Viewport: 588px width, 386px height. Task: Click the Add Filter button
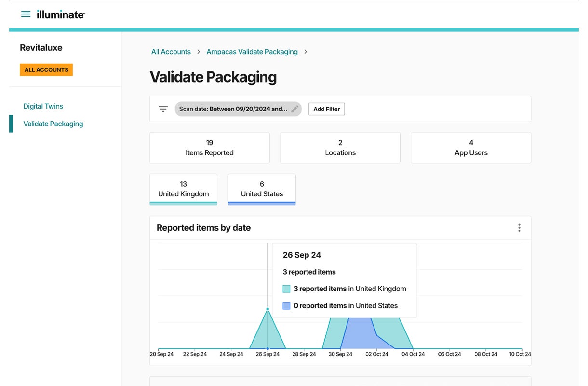(326, 109)
